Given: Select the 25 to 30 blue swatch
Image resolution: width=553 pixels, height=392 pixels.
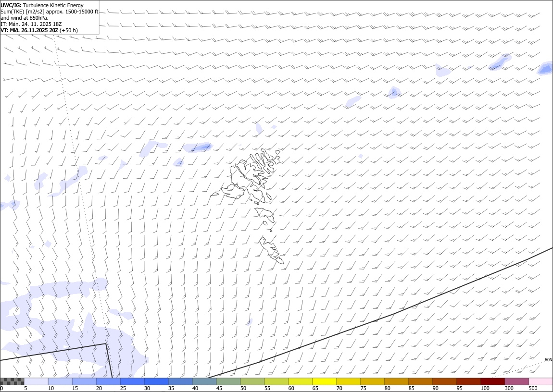Looking at the screenshot, I should click(132, 381).
